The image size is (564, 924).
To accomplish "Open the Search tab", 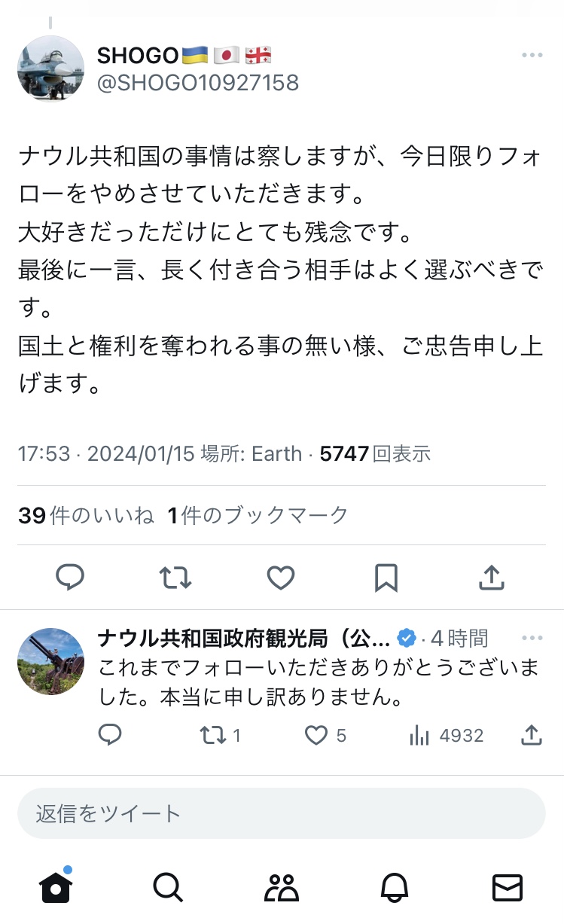I will [168, 889].
